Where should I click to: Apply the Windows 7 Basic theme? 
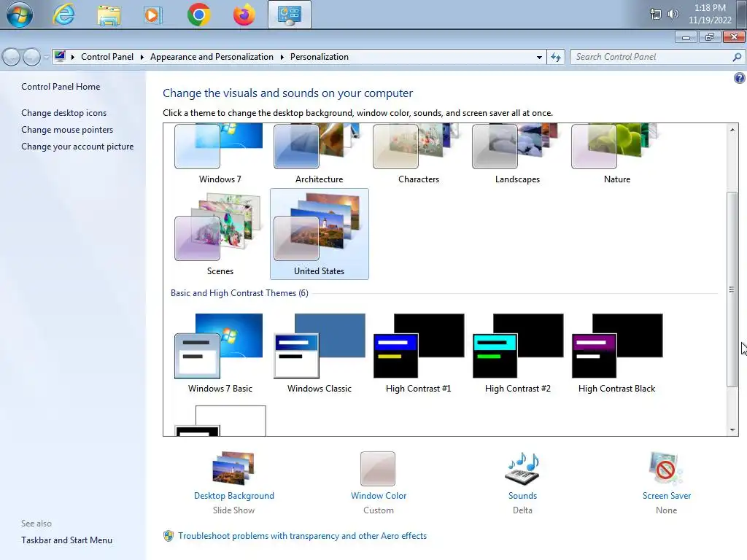point(220,353)
